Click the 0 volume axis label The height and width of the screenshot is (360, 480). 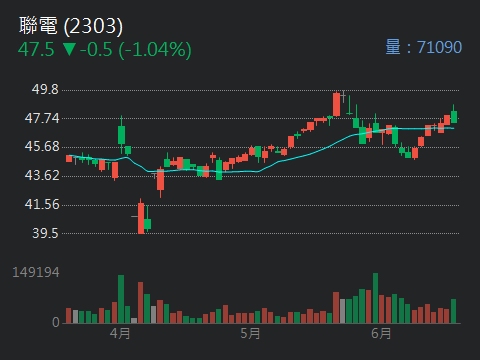(56, 322)
